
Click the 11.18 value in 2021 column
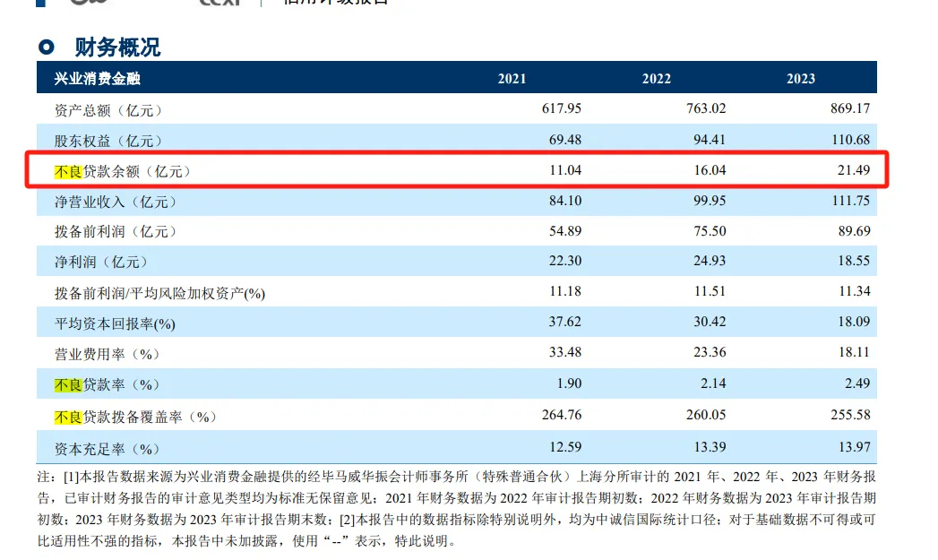pos(565,291)
